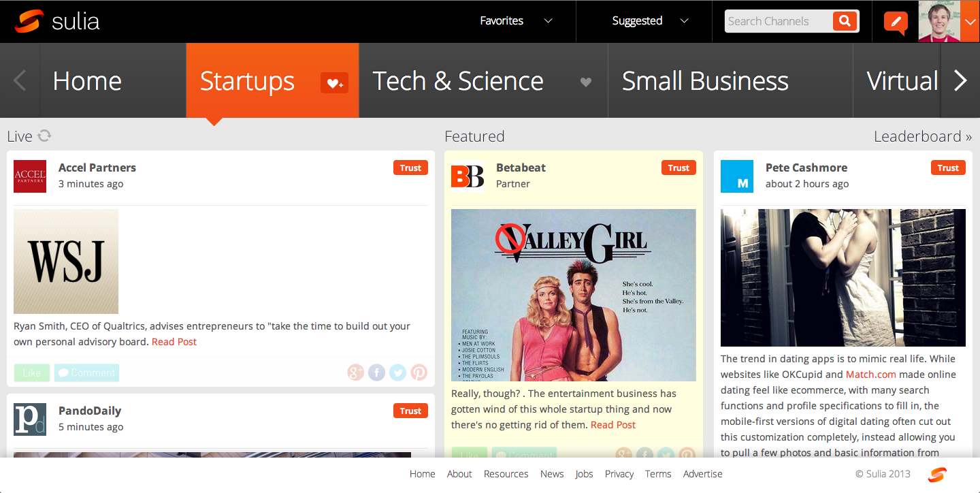Focus the Search Channels input field
Screen dimensions: 980x493
pyautogui.click(x=779, y=21)
